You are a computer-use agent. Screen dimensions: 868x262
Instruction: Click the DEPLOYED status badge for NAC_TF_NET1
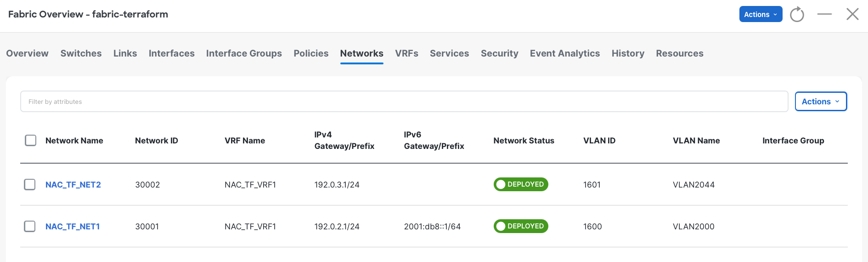coord(521,226)
